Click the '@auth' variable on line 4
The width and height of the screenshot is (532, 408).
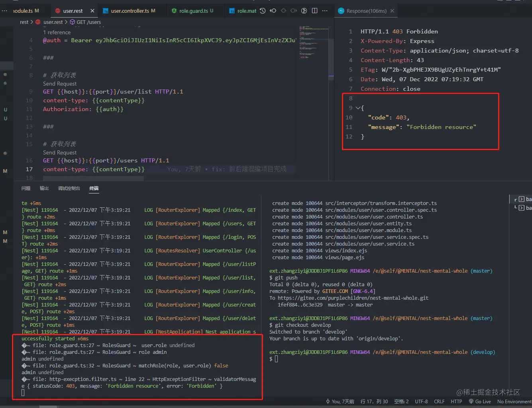(x=52, y=40)
